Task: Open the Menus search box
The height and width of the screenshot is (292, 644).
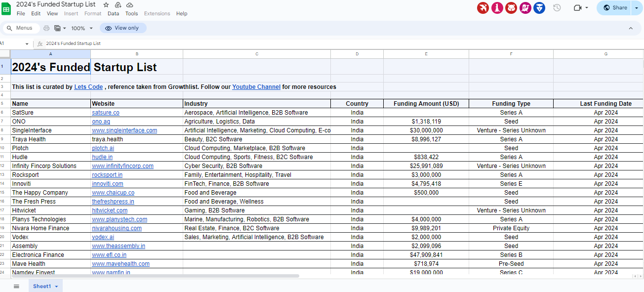Action: pos(20,28)
